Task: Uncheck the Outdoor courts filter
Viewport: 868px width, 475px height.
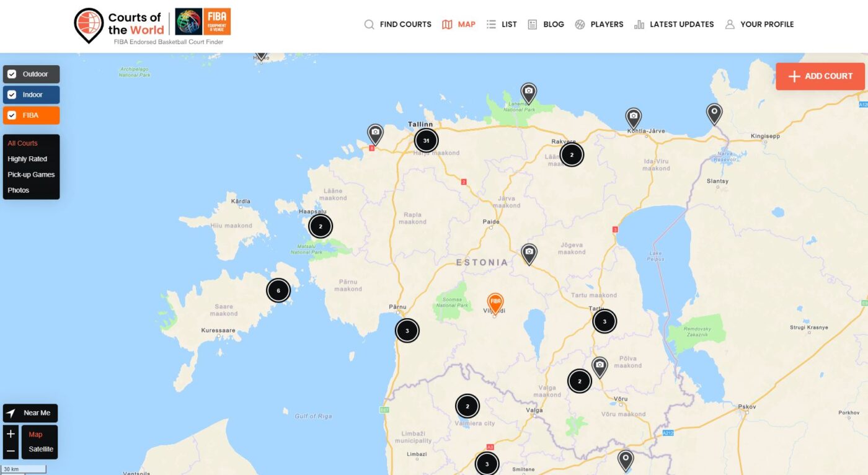Action: pyautogui.click(x=12, y=74)
